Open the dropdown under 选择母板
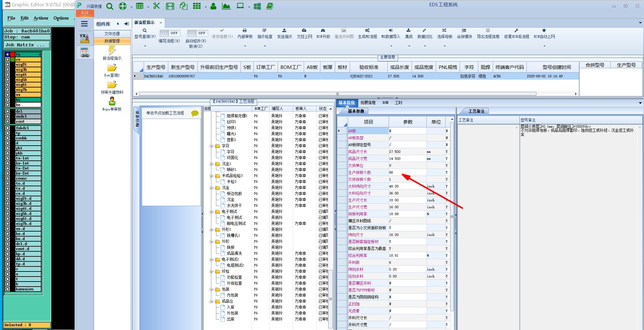Screen dimensions: 644x330 coord(445,46)
